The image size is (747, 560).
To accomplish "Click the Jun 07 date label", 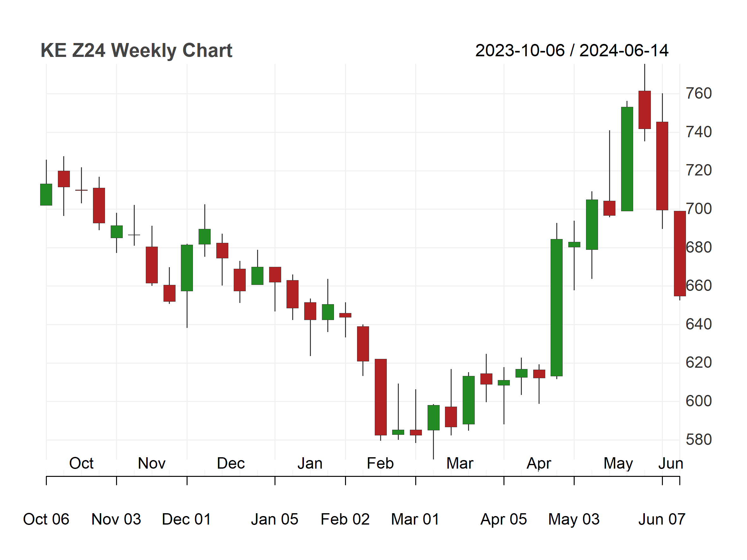I will [x=662, y=519].
